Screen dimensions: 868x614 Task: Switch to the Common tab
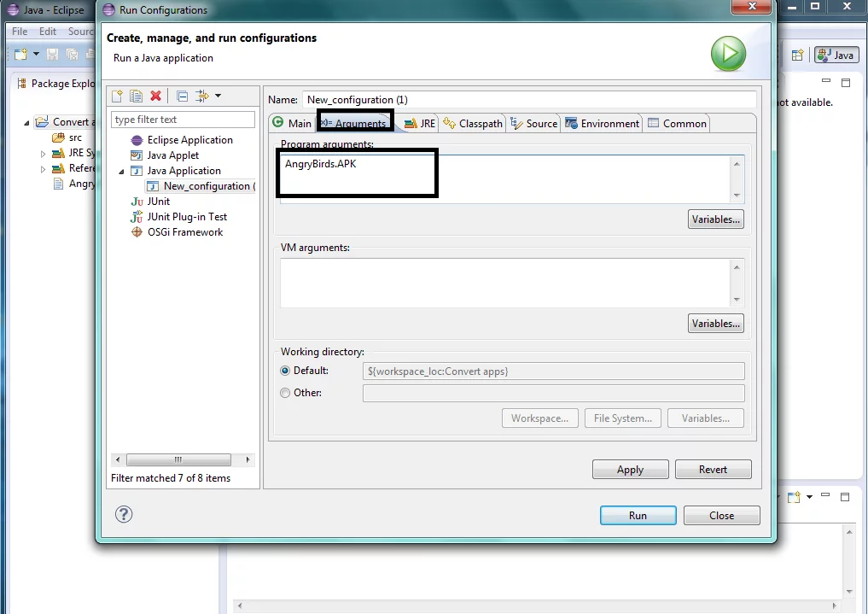point(677,124)
